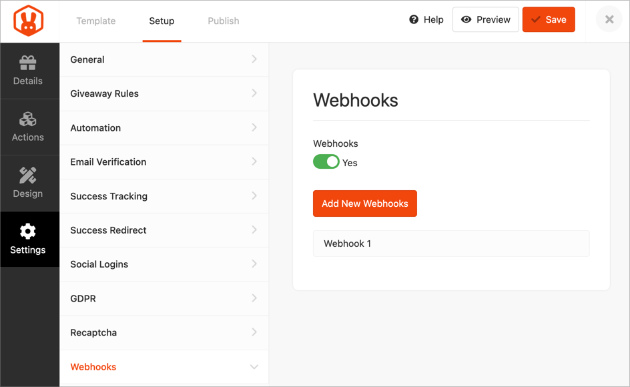The width and height of the screenshot is (630, 387).
Task: Click the Add New Webhooks button
Action: tap(365, 203)
